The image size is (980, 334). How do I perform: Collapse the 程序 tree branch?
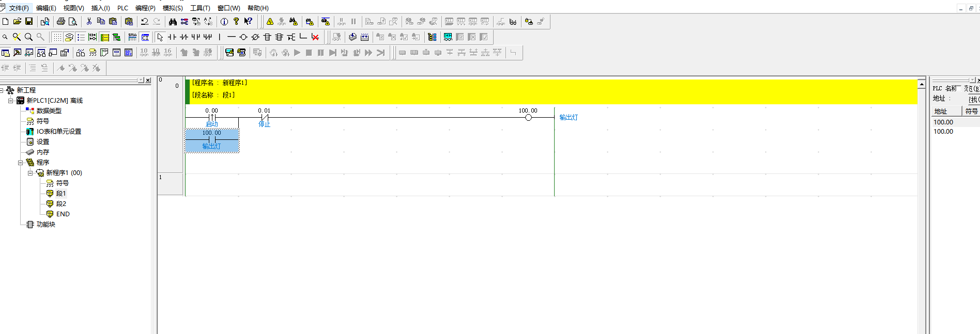click(21, 163)
